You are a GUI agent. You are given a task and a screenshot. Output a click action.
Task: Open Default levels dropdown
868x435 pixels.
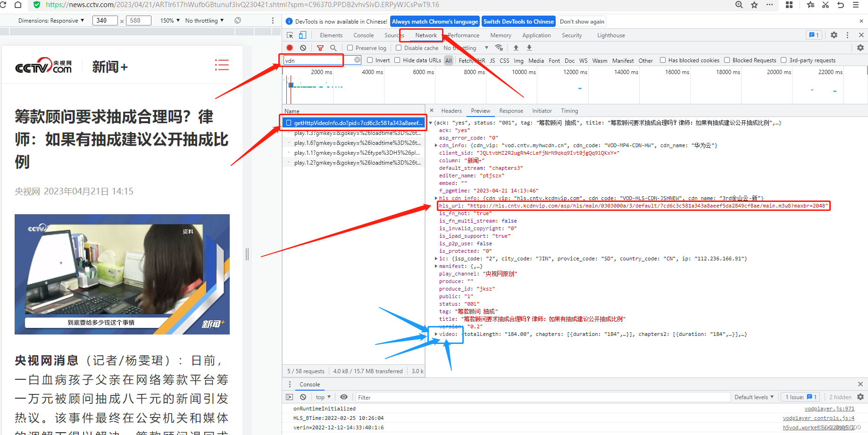[x=754, y=397]
